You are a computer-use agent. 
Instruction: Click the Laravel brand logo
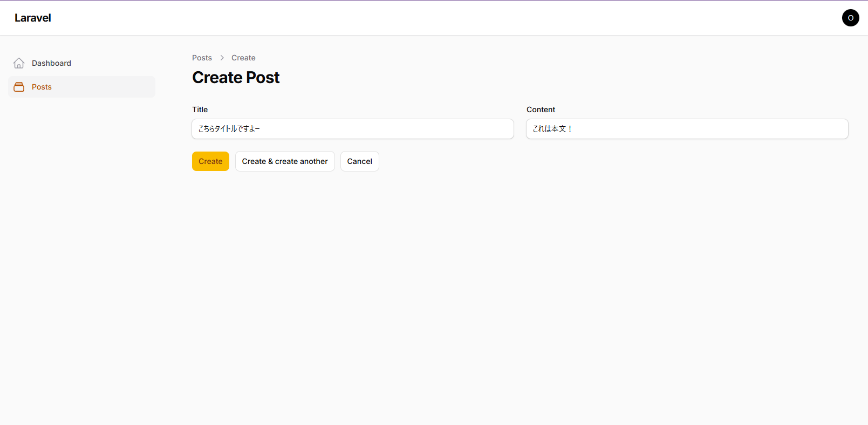coord(33,18)
